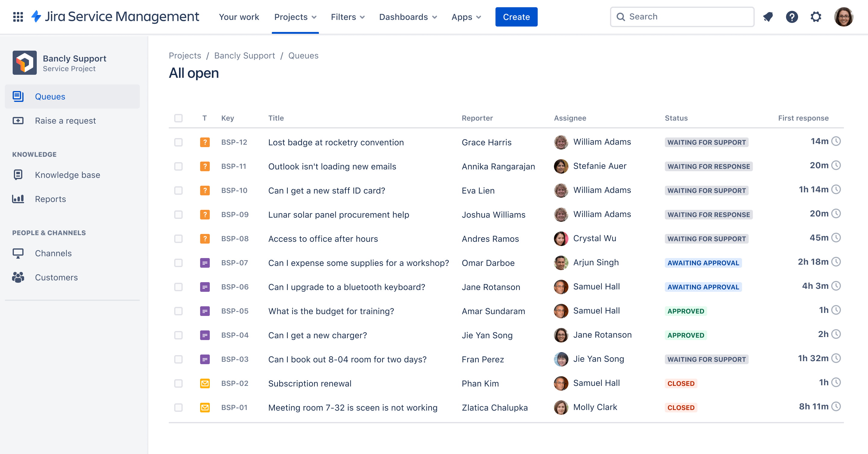
Task: Toggle checkbox for BSP-12 row
Action: [178, 142]
